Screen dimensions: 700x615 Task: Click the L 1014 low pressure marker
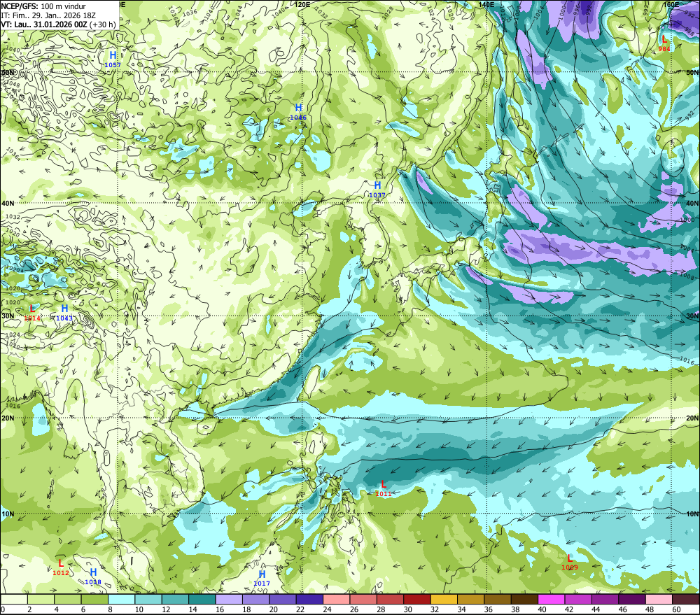[x=32, y=312]
